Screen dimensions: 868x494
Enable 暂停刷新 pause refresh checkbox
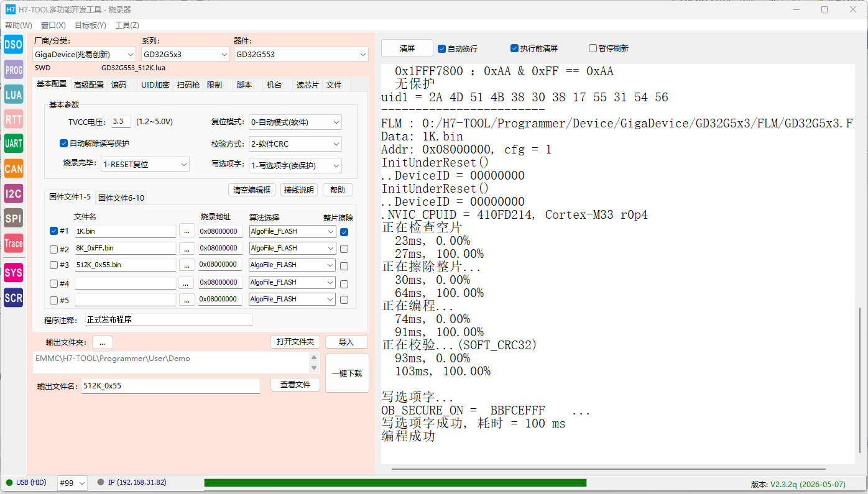tap(593, 48)
